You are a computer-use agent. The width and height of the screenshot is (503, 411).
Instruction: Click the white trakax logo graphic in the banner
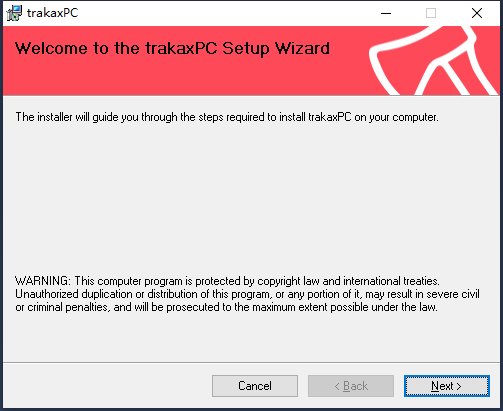point(434,61)
